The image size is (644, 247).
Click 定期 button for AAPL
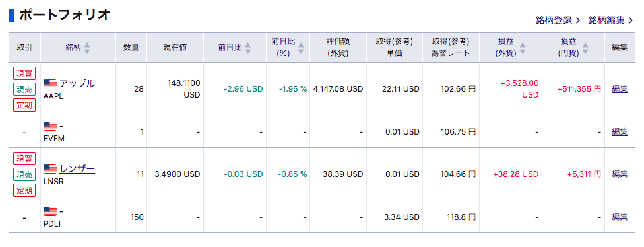(24, 105)
